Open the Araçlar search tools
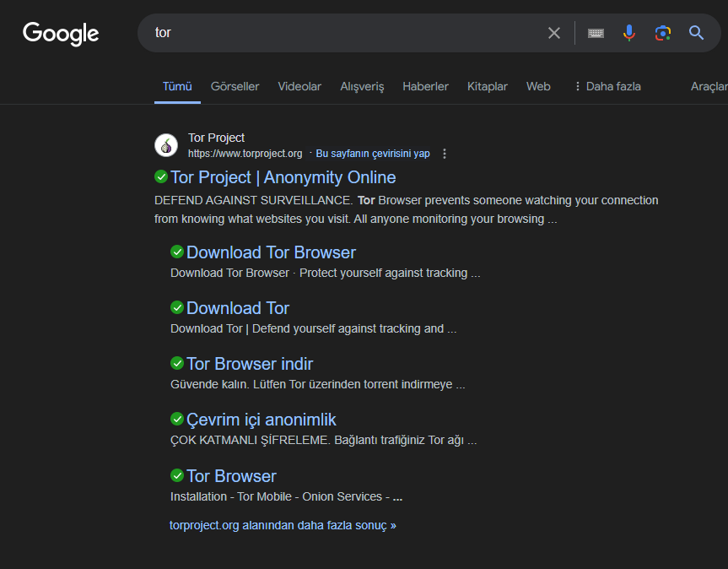 (709, 86)
